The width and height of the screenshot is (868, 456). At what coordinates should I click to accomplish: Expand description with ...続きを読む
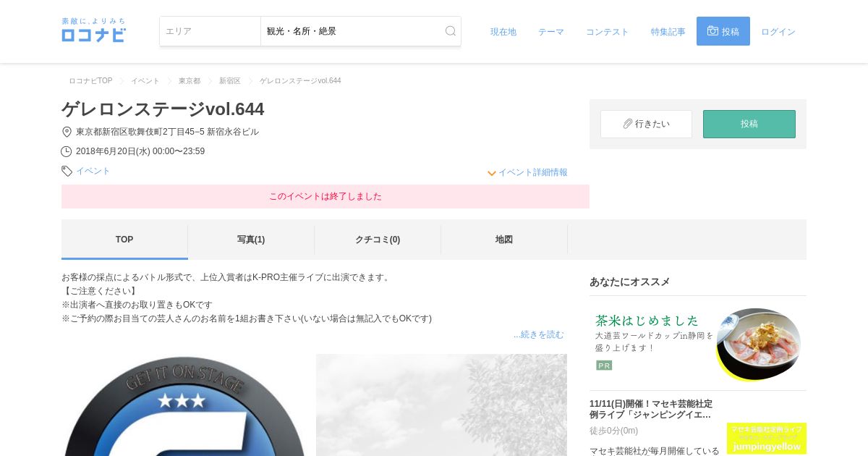[539, 334]
